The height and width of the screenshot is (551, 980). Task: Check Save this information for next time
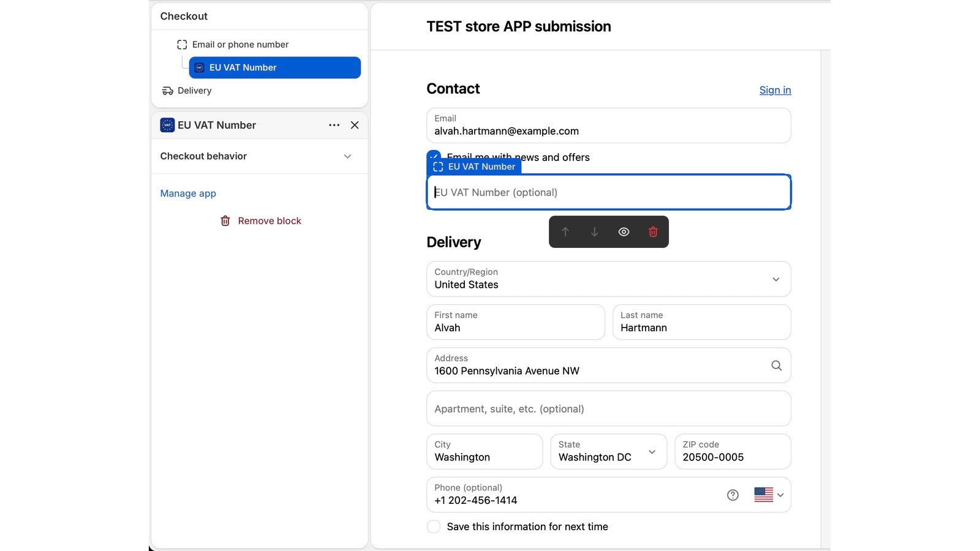(434, 527)
